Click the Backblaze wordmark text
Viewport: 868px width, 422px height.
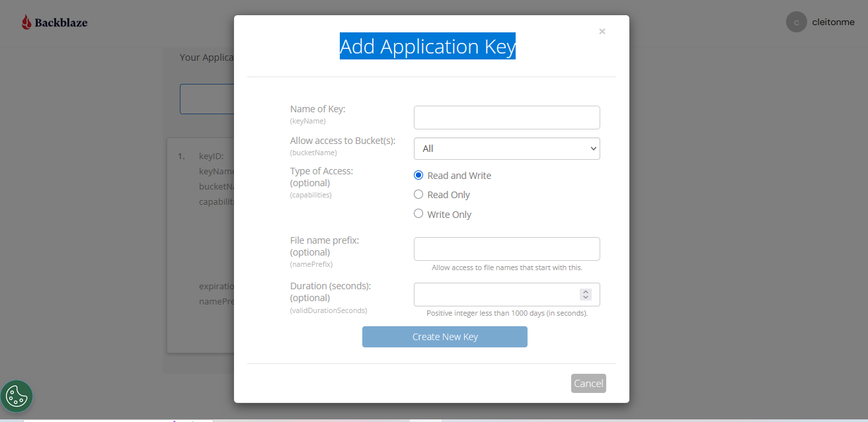click(61, 23)
